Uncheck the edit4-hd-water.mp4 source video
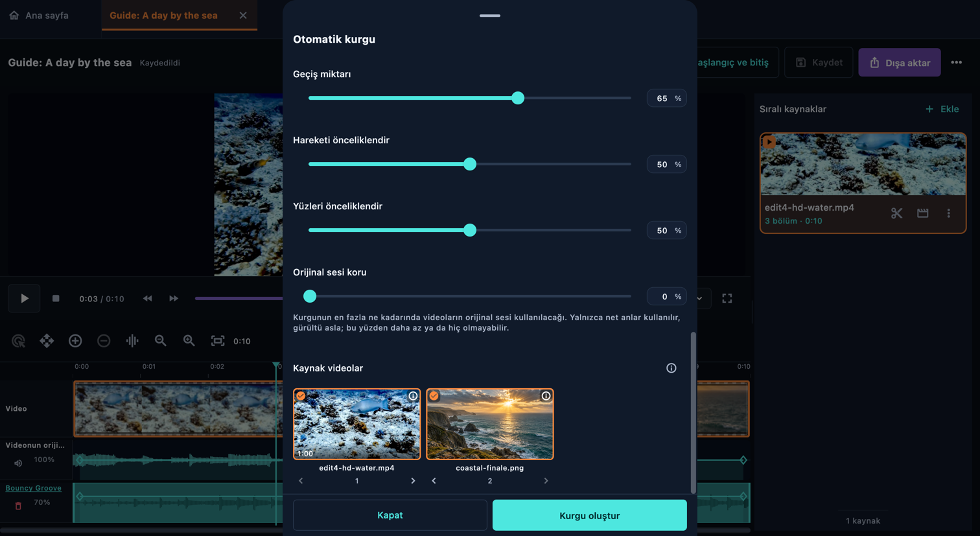Screen dimensions: 980x536 (x=301, y=396)
